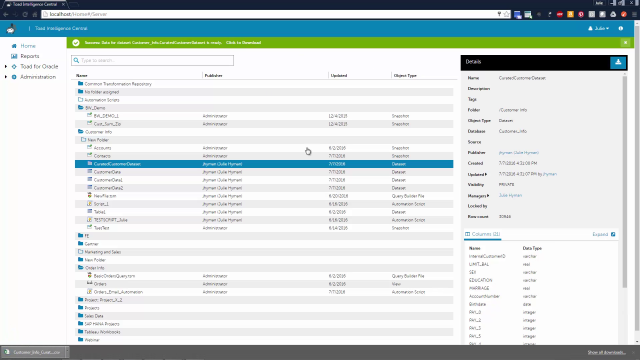Click Expand link for columns list

(603, 234)
